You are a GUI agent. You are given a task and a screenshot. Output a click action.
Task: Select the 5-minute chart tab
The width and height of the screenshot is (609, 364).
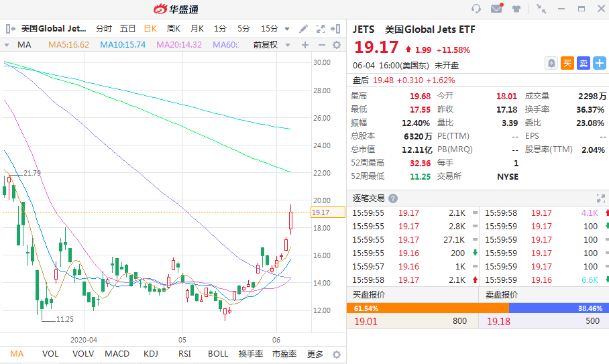coord(244,29)
